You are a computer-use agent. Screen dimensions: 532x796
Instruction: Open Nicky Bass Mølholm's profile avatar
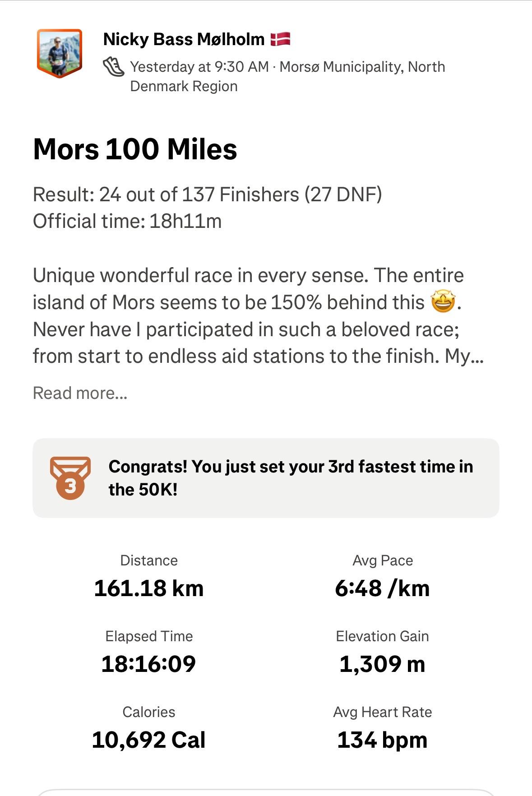click(59, 53)
